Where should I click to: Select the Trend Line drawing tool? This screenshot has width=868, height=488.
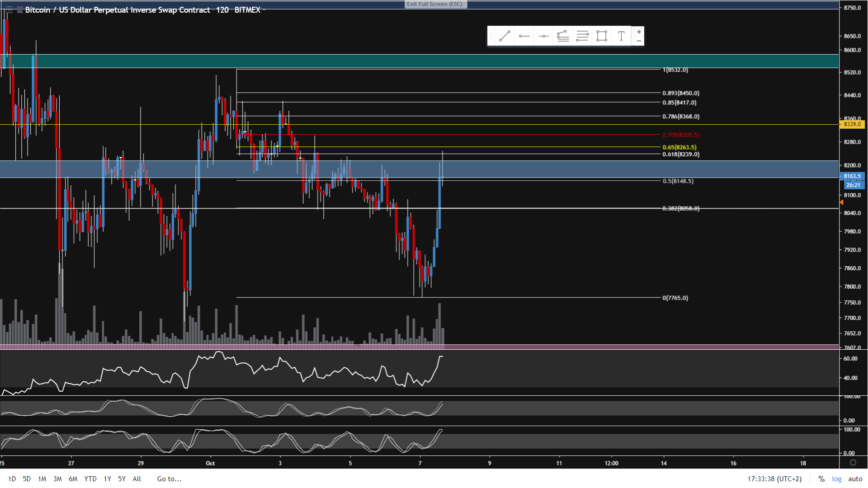click(x=505, y=36)
